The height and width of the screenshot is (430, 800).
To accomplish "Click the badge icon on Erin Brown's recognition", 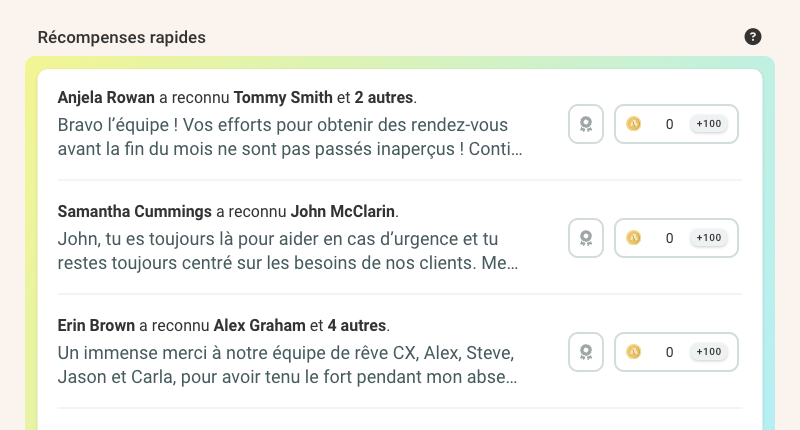I will tap(585, 352).
